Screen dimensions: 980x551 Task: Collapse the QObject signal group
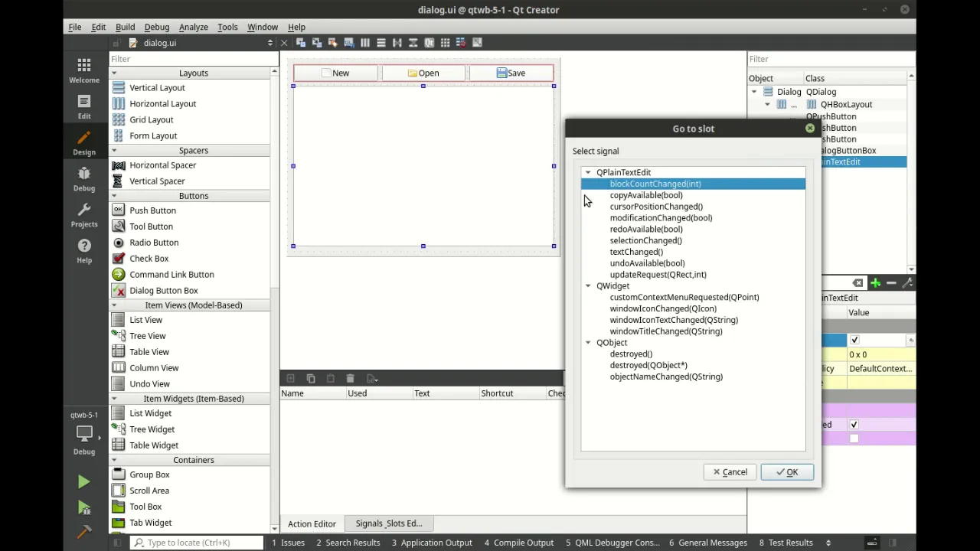click(588, 342)
